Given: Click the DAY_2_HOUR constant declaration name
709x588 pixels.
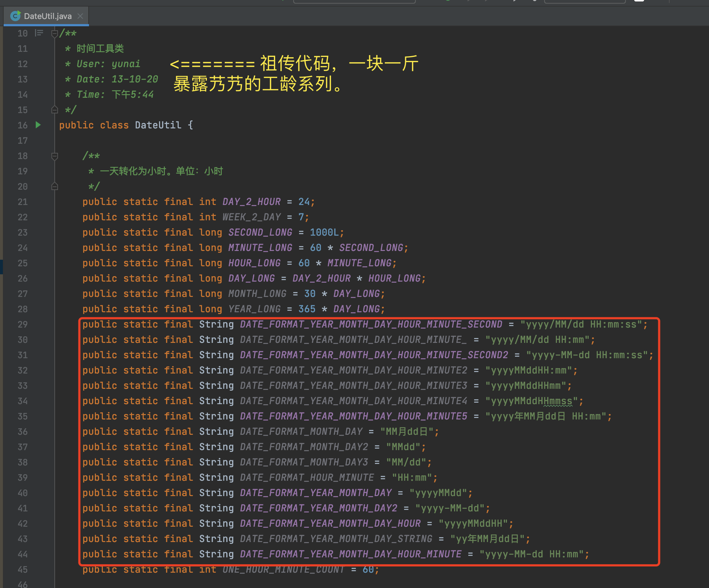Looking at the screenshot, I should pyautogui.click(x=251, y=202).
